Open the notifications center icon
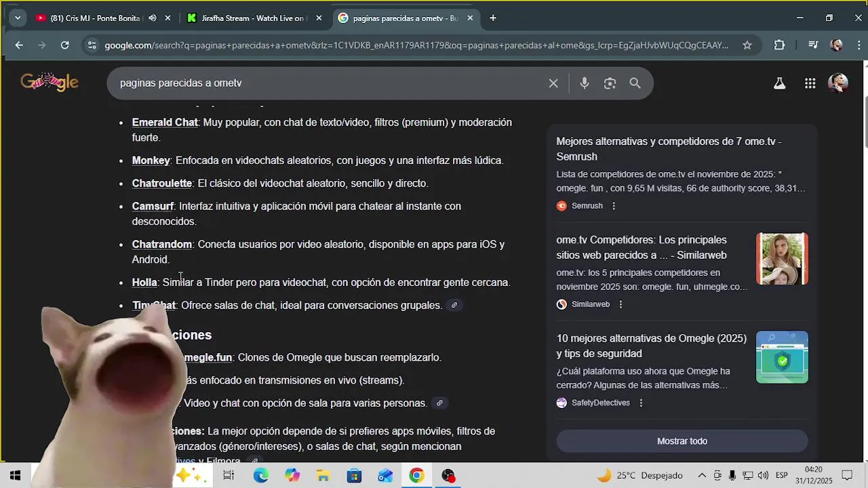868x488 pixels. (847, 476)
